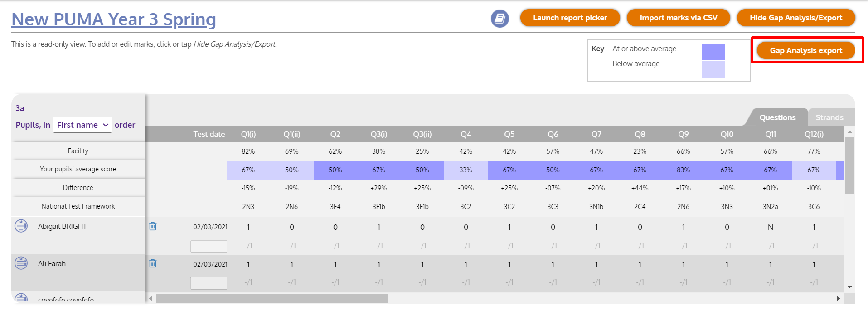Click the blue book icon beside Launch report picker
Screen dimensions: 868x316
pos(499,19)
